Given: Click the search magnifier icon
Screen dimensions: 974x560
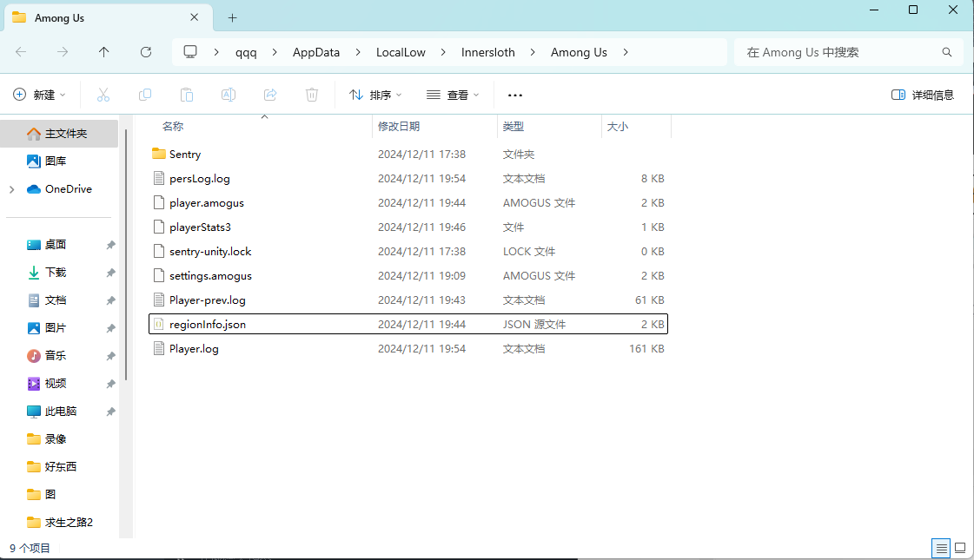Looking at the screenshot, I should click(x=947, y=52).
